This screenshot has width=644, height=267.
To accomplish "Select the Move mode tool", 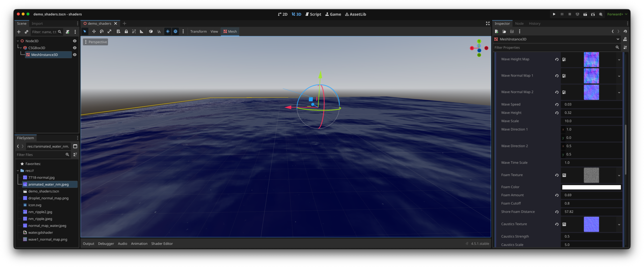I will tap(94, 32).
